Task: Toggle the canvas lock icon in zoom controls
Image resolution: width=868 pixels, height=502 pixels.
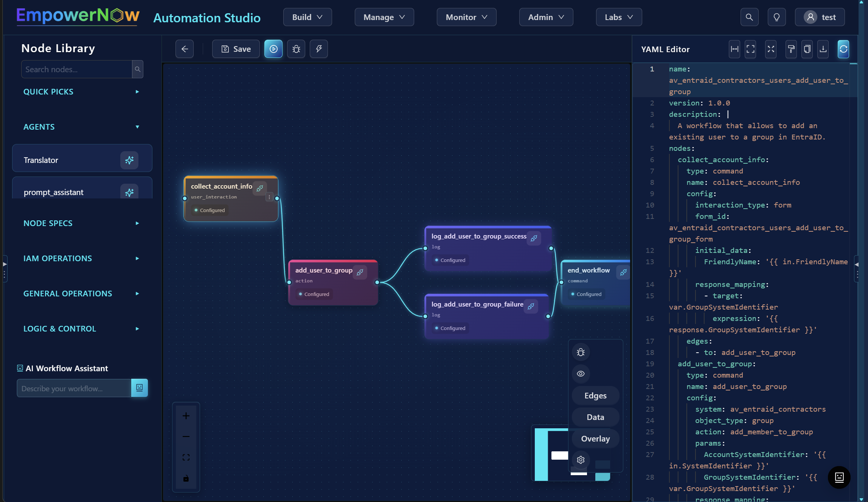Action: [x=186, y=478]
